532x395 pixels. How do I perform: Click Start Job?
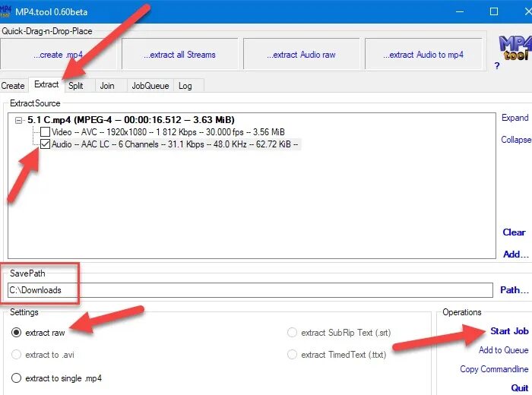(509, 331)
